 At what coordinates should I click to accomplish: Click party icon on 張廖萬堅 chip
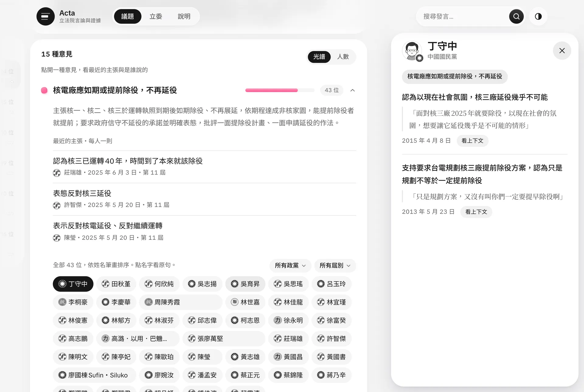192,339
